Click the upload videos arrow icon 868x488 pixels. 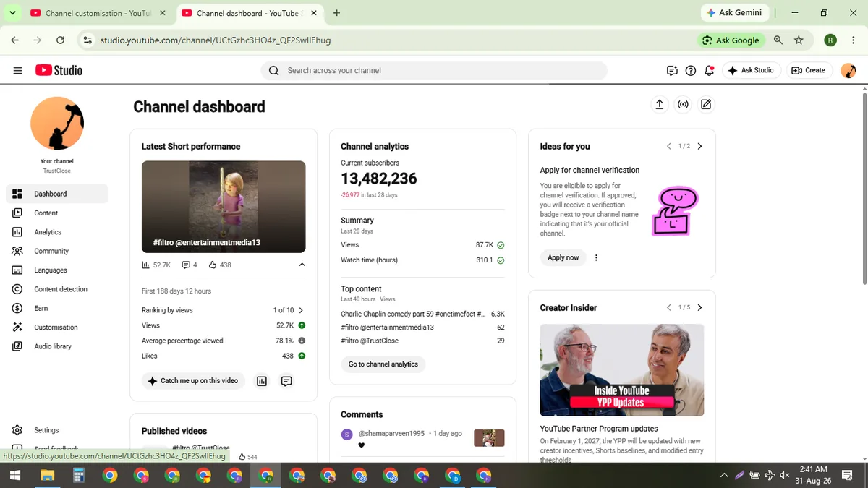coord(659,105)
